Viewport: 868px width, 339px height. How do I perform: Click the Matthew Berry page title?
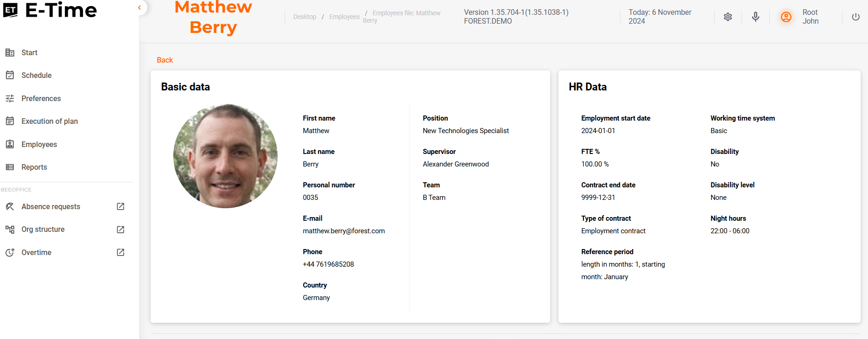tap(213, 17)
